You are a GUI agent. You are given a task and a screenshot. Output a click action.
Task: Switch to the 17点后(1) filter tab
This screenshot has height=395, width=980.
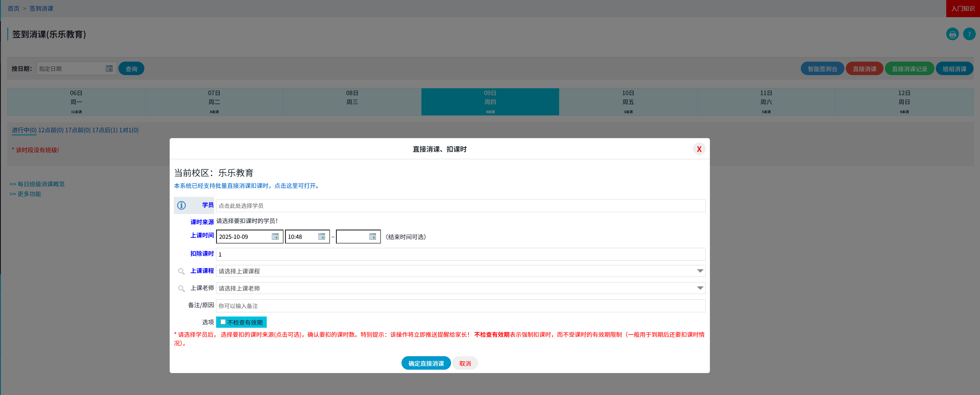point(105,130)
